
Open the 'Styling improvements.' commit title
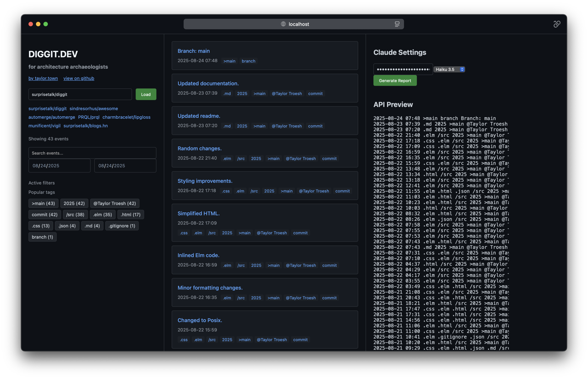(205, 181)
